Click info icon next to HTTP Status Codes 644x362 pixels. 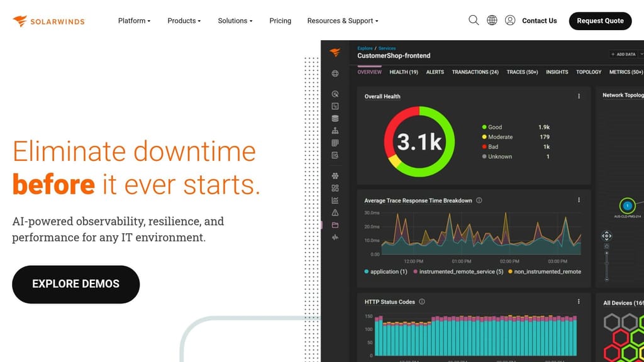[x=422, y=302]
